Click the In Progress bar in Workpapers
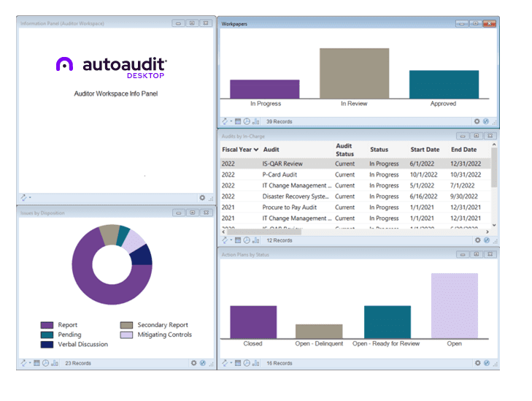Viewport: 532px width, 401px height. pos(265,89)
